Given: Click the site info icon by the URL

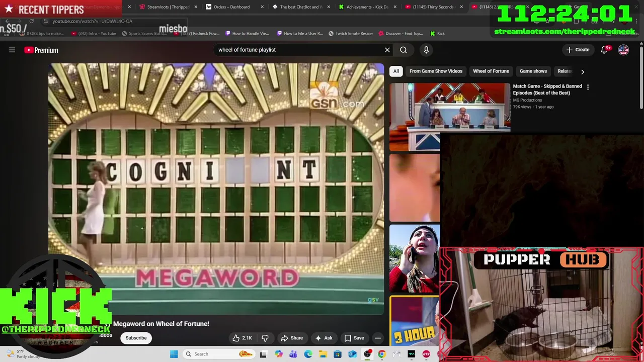Looking at the screenshot, I should coord(46,21).
